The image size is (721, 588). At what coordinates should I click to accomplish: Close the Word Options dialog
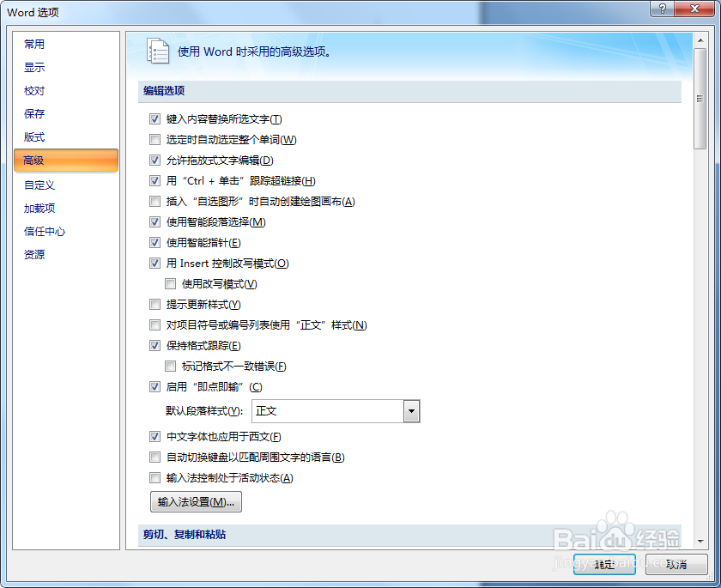695,9
